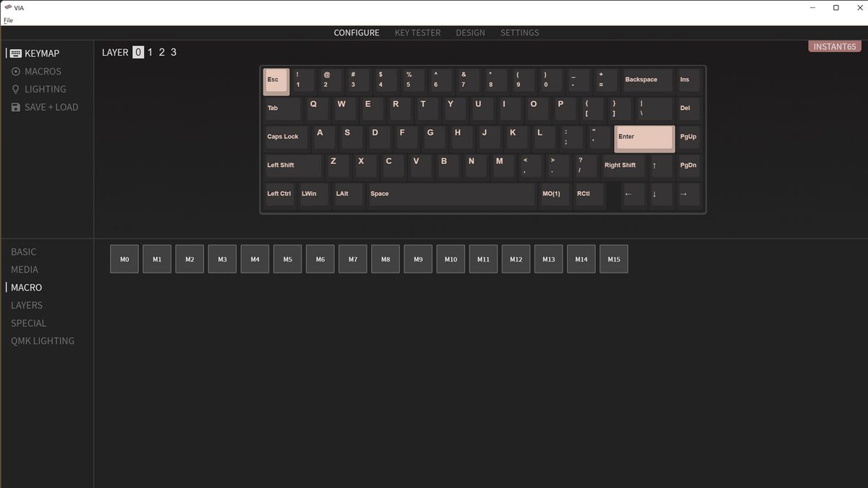Screen dimensions: 868x488
Task: Assign macro M5
Action: pyautogui.click(x=287, y=259)
